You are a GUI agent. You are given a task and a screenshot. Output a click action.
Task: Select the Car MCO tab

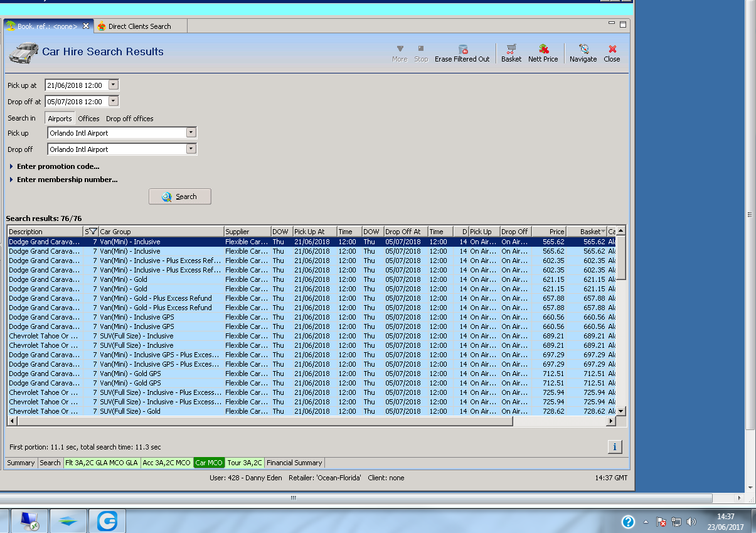[x=209, y=463]
